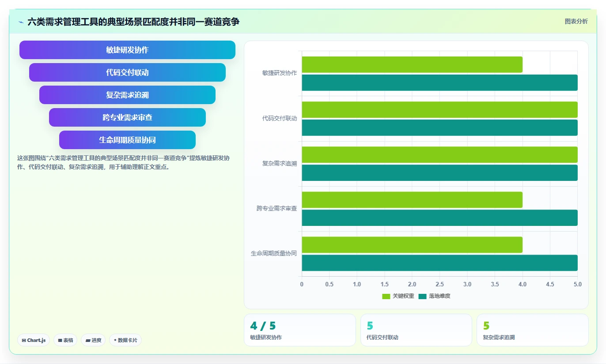Click the light green bar for 复杂需求追溯
Screen dimensions: 606x364
439,154
